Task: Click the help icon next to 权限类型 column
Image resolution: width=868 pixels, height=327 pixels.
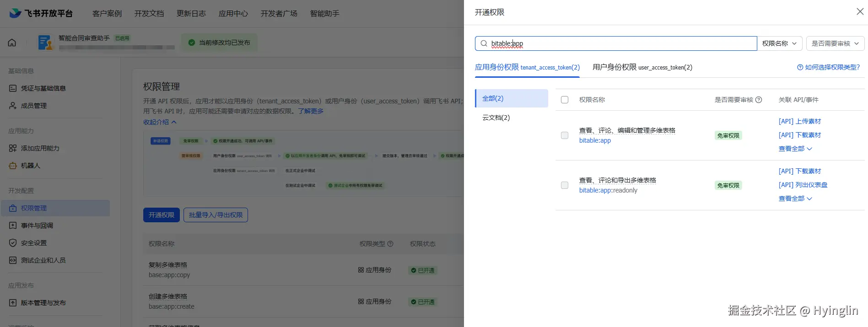Action: [x=390, y=244]
